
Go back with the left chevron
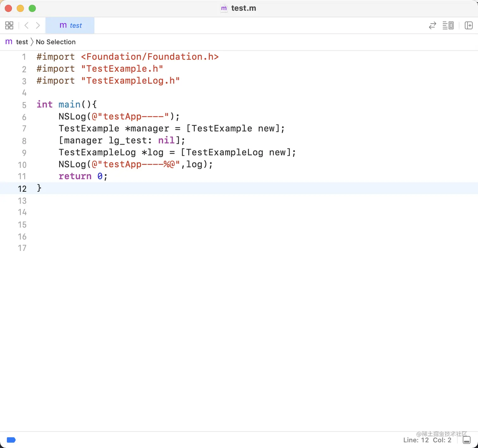[x=27, y=25]
